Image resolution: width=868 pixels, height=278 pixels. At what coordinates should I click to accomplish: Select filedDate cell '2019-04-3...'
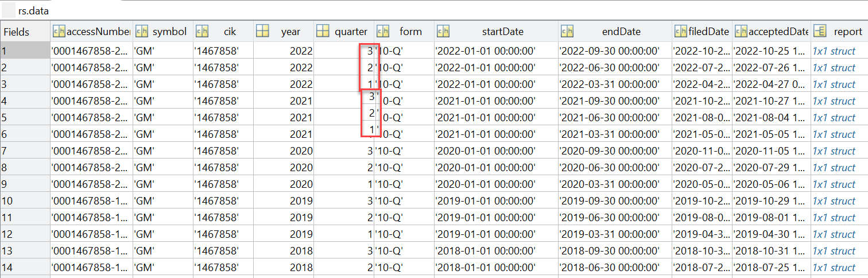point(702,234)
